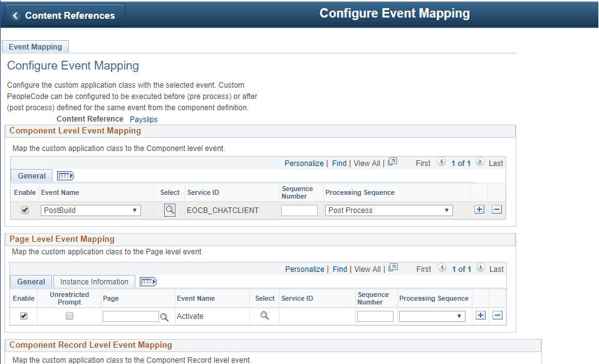Toggle Enable checkbox for Activate event

click(x=24, y=316)
